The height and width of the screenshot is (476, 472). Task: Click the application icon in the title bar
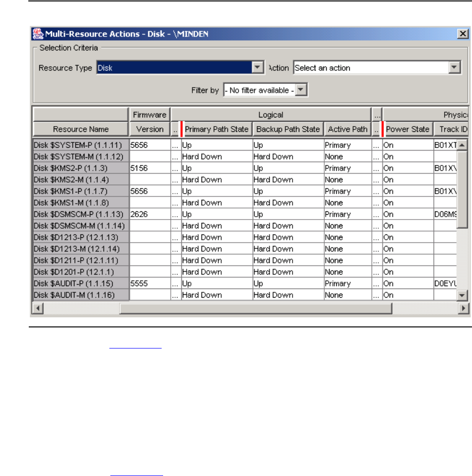pos(38,34)
